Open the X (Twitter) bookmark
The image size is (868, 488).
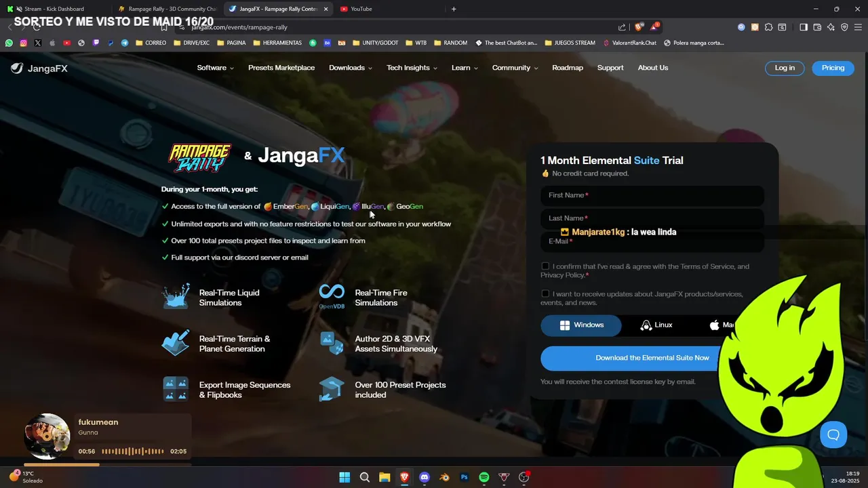[37, 43]
